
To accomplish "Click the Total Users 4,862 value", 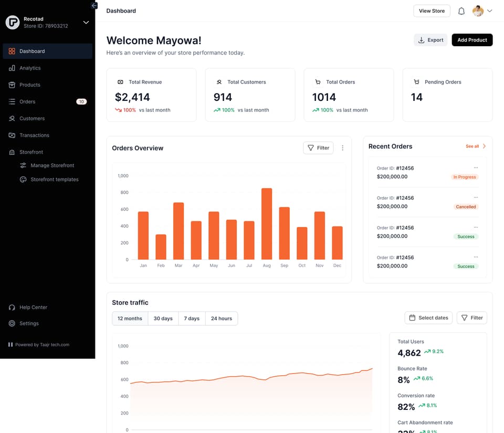I will (x=409, y=353).
